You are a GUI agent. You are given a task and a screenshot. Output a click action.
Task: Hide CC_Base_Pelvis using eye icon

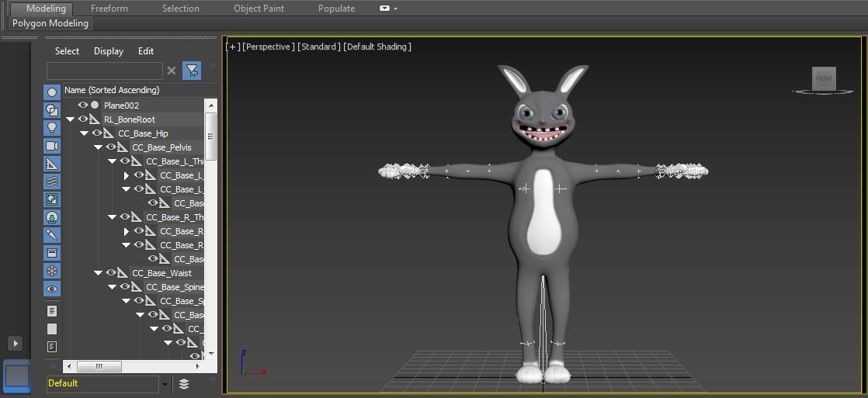pos(111,147)
